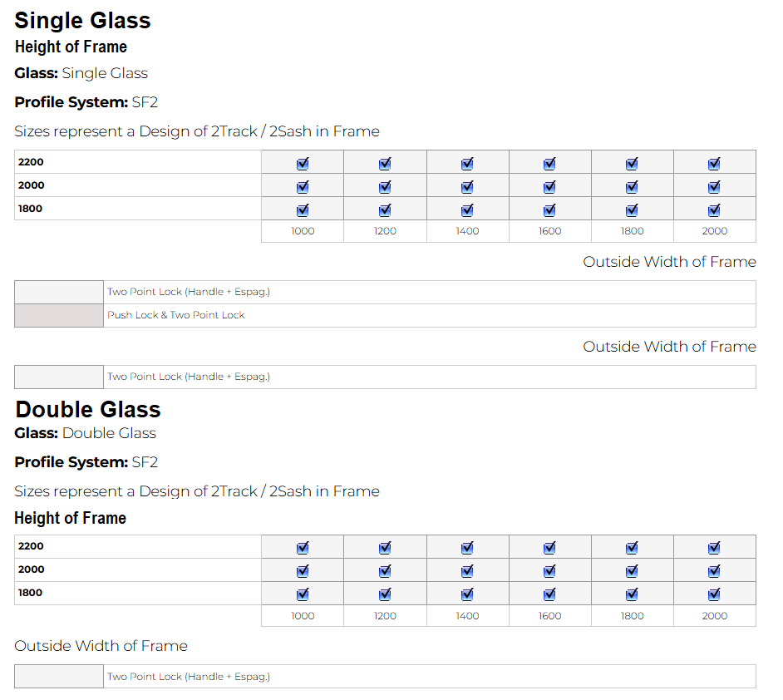Uncheck Double Glass 2000 height, 1000 width box

coord(303,571)
